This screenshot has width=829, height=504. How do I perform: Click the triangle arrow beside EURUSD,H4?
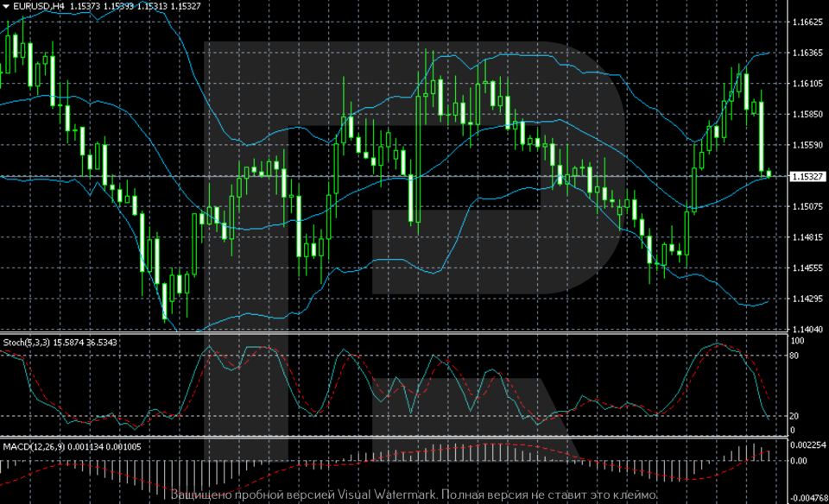click(x=5, y=6)
